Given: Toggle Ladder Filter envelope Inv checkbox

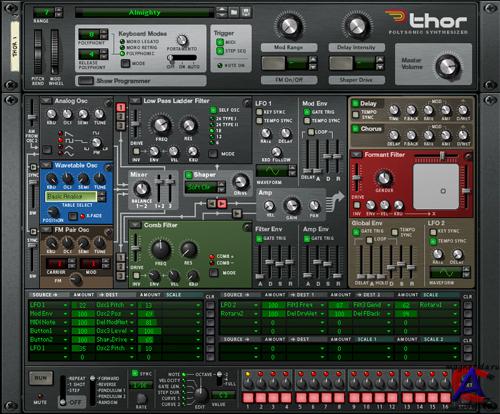Looking at the screenshot, I should pyautogui.click(x=136, y=151).
